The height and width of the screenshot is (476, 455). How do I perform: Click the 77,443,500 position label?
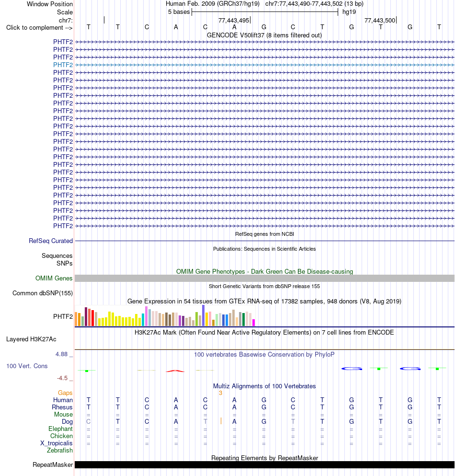[x=380, y=20]
